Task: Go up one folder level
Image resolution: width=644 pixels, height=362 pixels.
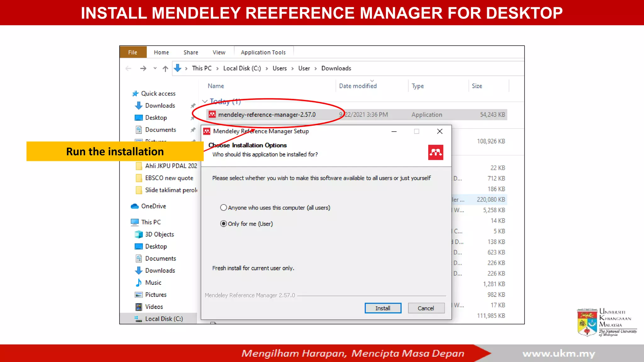Action: click(165, 69)
